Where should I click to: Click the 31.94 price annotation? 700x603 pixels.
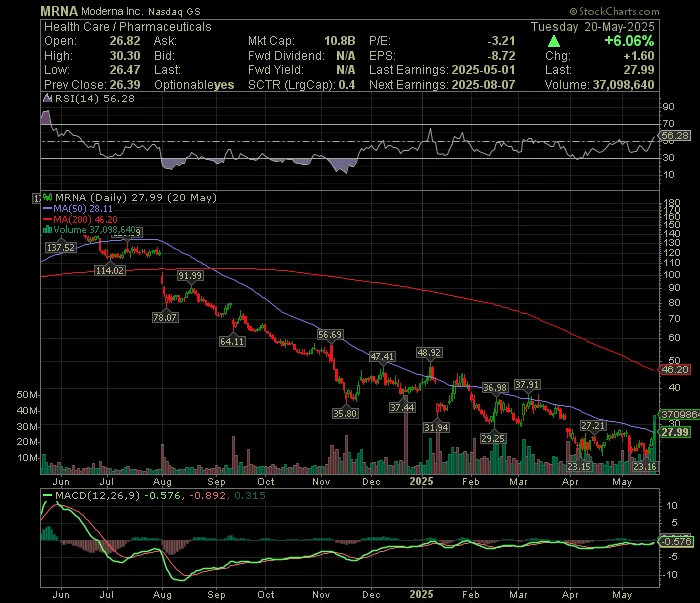pos(437,428)
